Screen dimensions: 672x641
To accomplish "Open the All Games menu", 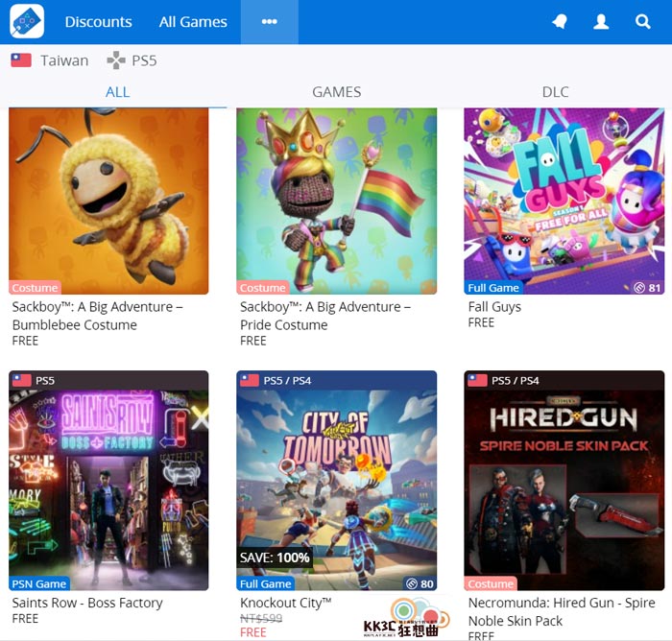I will point(193,22).
